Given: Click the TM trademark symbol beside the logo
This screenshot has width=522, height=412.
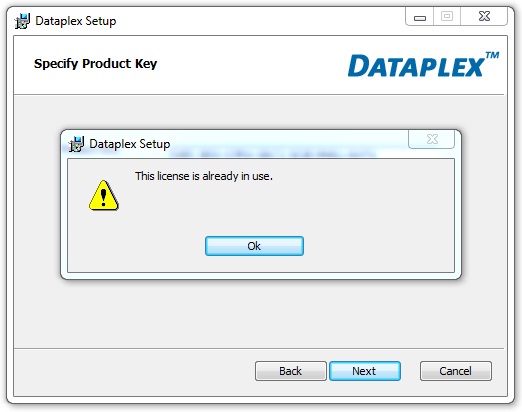Looking at the screenshot, I should (492, 55).
